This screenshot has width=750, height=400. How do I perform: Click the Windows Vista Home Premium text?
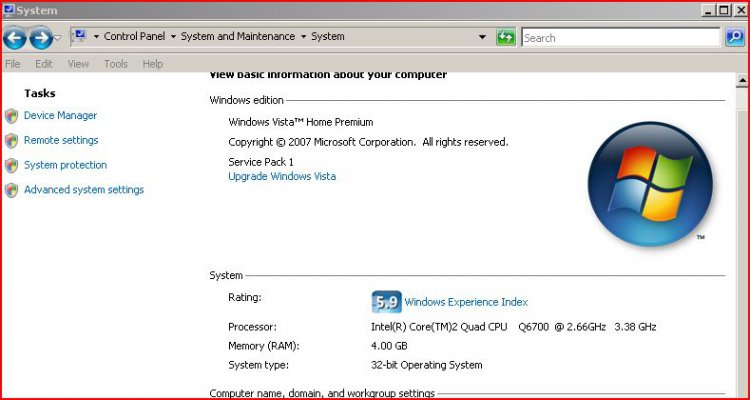click(x=300, y=122)
